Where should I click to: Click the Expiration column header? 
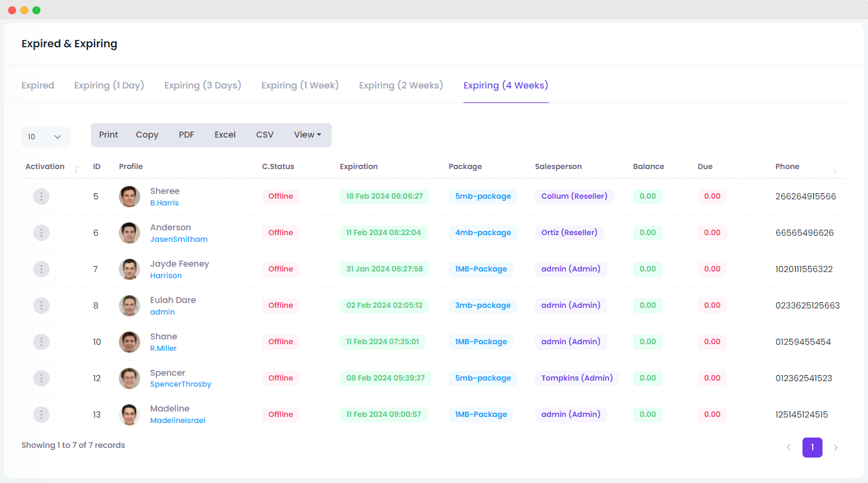pos(358,167)
